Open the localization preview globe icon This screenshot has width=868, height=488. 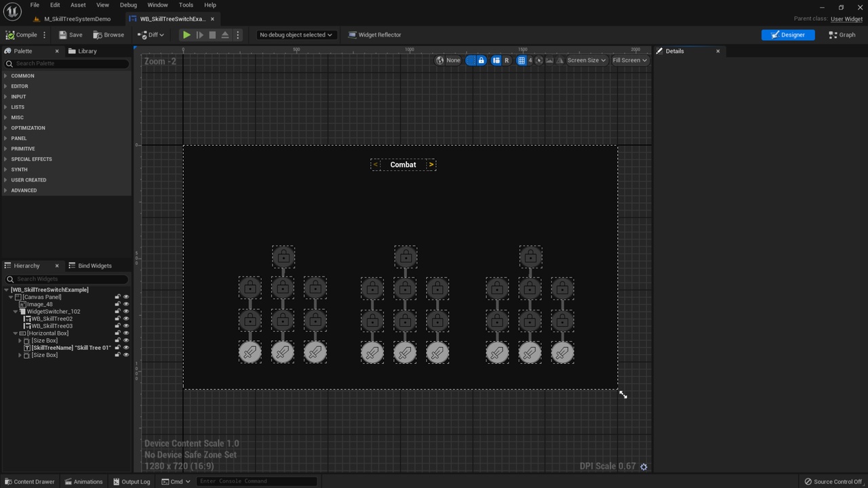(441, 60)
